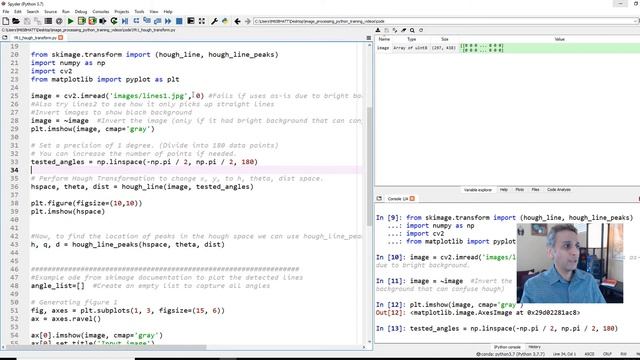Click the eraser icon to remove all variables
The height and width of the screenshot is (360, 640).
coord(404,30)
